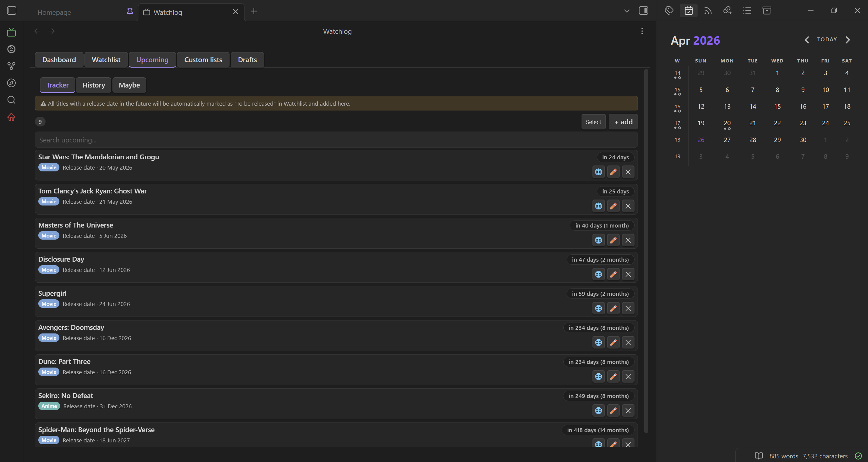The width and height of the screenshot is (868, 462).
Task: Open the RSS feed pane icon
Action: [x=708, y=11]
